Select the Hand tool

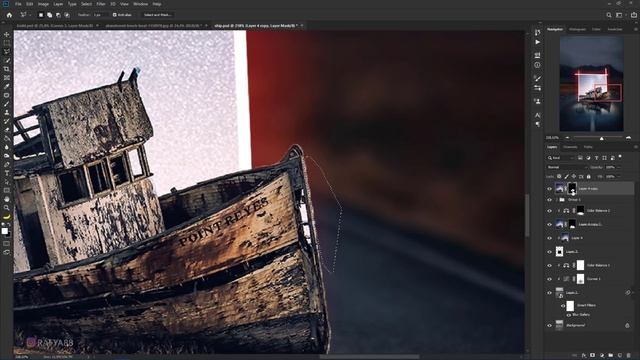point(7,199)
